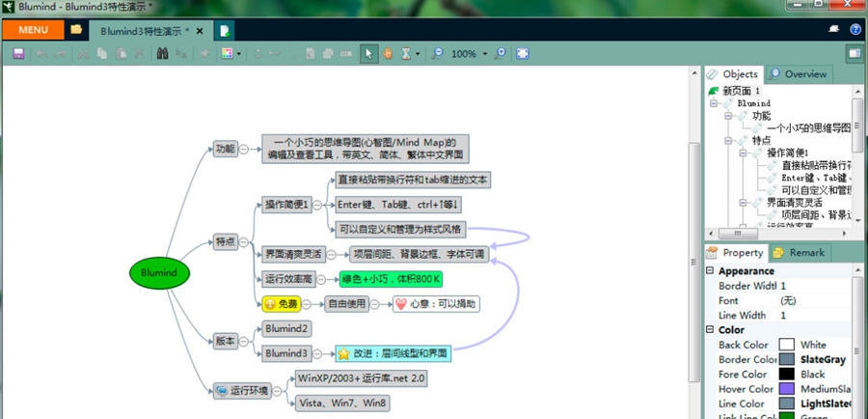This screenshot has width=868, height=419.
Task: Collapse 特点 in the Objects tree
Action: [728, 141]
